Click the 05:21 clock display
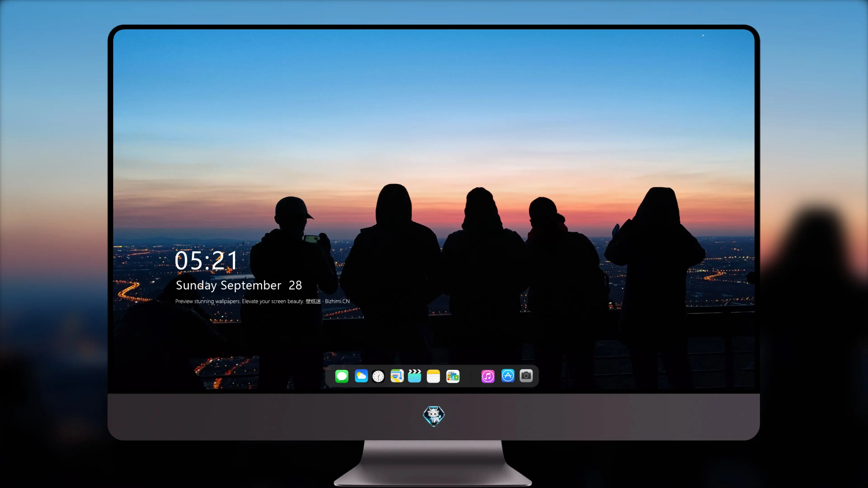The width and height of the screenshot is (868, 488). 206,260
